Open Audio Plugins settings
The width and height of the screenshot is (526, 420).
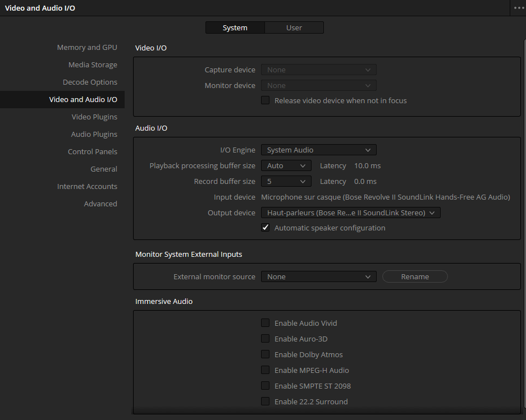tap(94, 135)
